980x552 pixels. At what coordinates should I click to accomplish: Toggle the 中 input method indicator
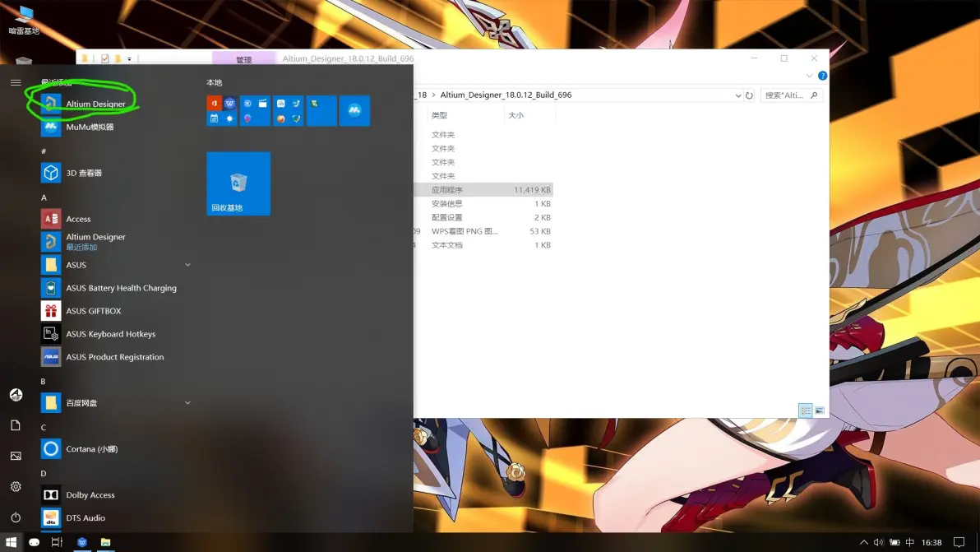click(910, 543)
